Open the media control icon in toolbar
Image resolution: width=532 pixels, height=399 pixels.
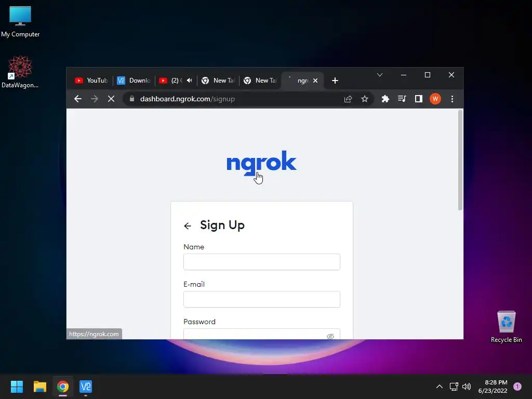click(x=402, y=99)
